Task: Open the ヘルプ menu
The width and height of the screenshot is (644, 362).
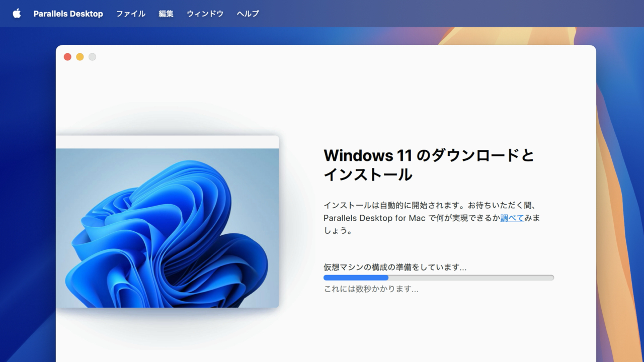Action: (248, 14)
